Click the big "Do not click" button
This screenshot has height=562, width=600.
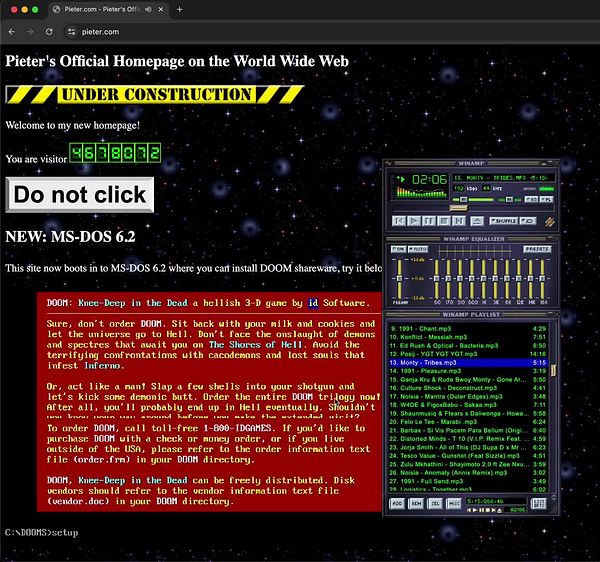point(80,194)
